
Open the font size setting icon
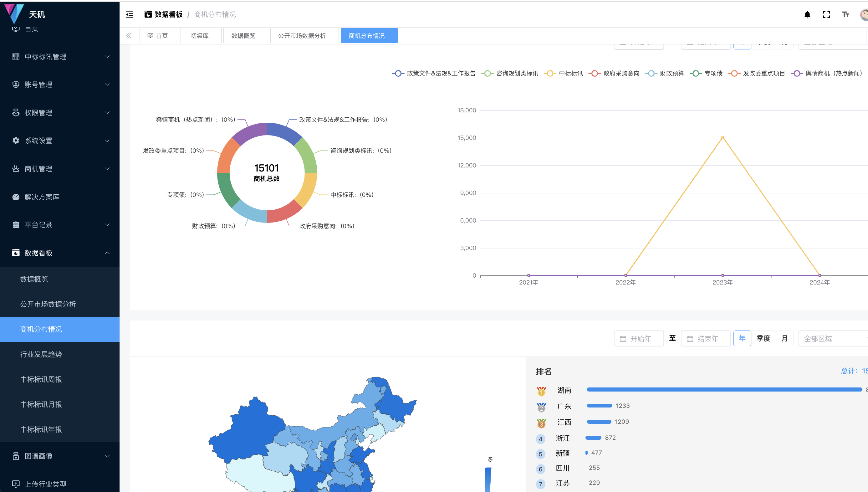(845, 14)
